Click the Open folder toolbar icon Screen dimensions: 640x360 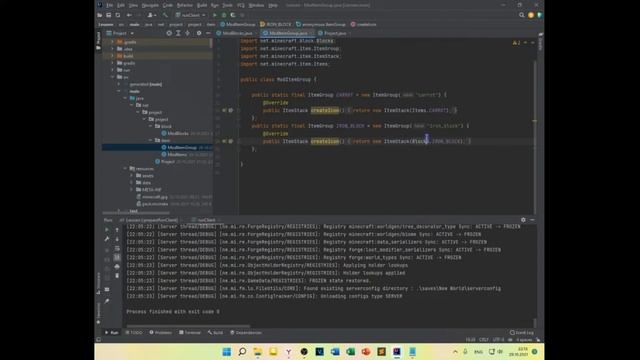(100, 15)
